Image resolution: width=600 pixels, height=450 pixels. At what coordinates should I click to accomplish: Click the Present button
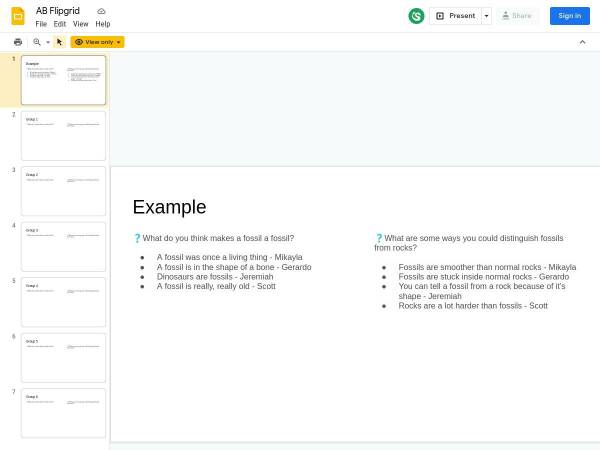(455, 16)
